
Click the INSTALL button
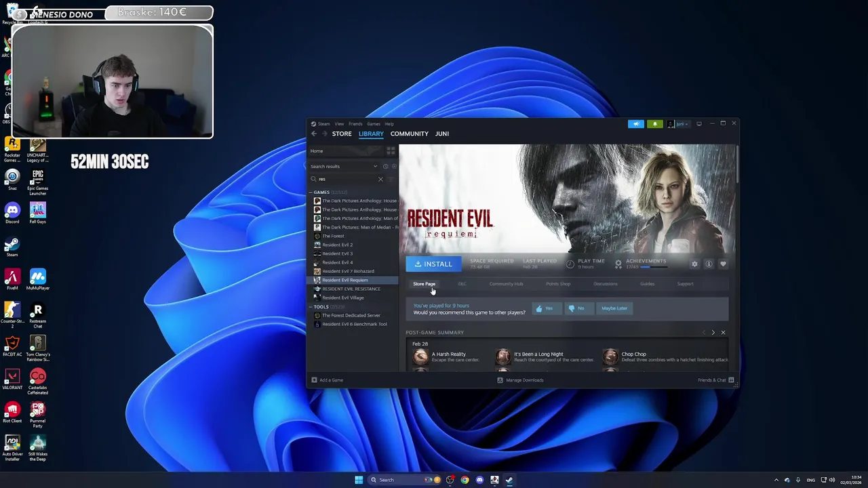433,264
